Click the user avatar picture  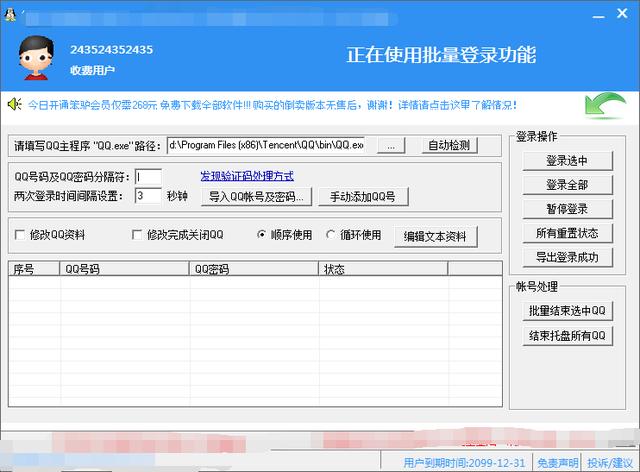tap(36, 58)
